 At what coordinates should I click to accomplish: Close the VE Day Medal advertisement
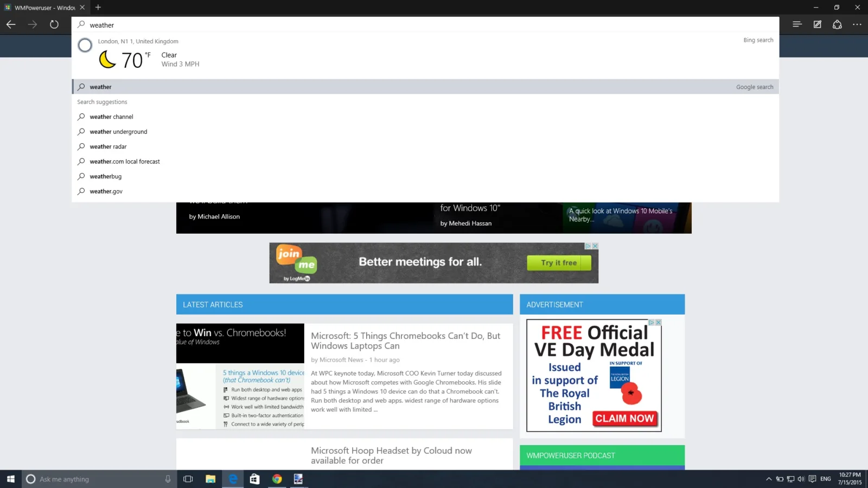click(x=658, y=322)
